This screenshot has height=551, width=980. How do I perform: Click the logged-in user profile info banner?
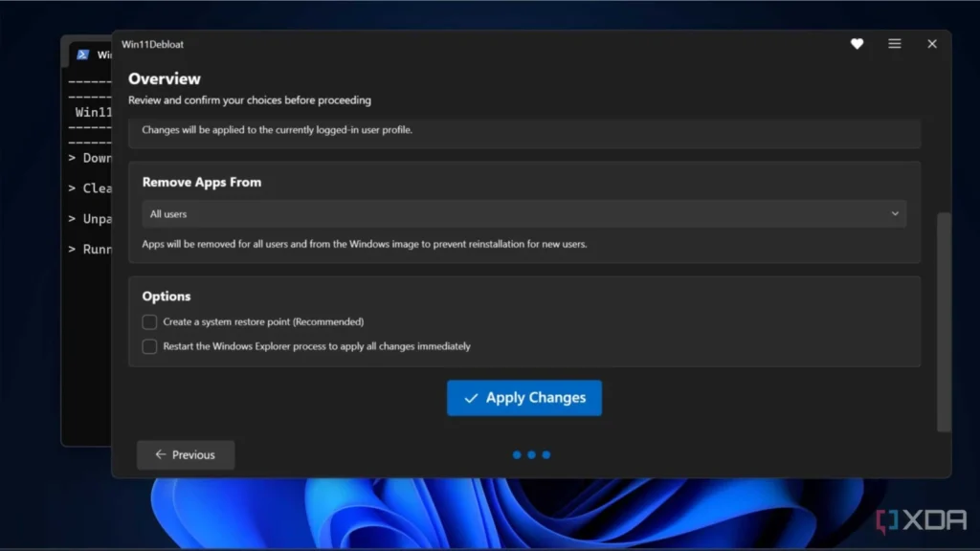[x=523, y=133]
